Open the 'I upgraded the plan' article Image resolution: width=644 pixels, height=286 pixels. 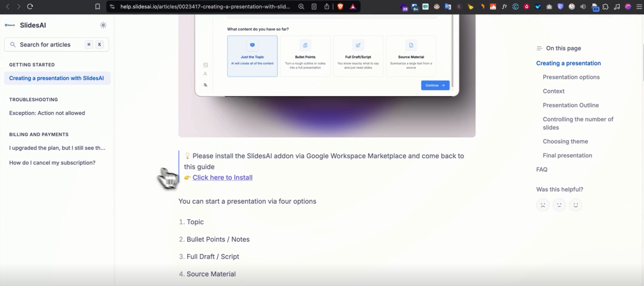tap(57, 148)
